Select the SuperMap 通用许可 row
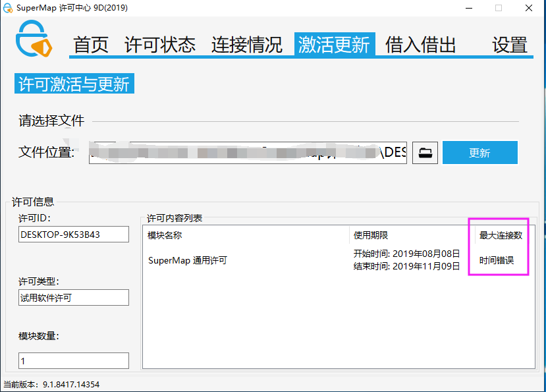The image size is (546, 392). (x=339, y=260)
